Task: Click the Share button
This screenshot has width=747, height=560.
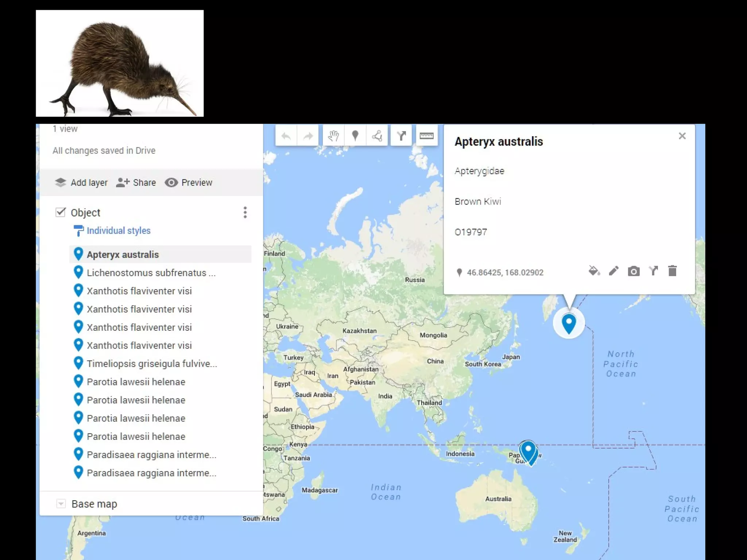Action: tap(136, 182)
